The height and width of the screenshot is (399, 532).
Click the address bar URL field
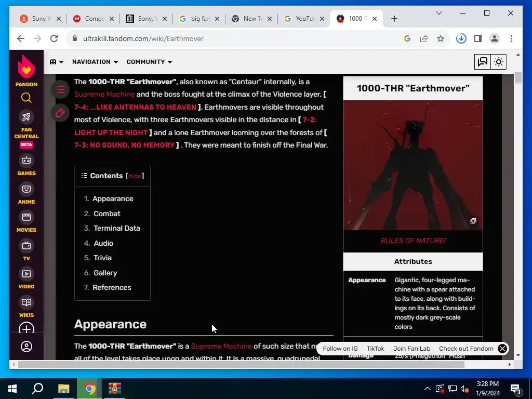coord(237,38)
